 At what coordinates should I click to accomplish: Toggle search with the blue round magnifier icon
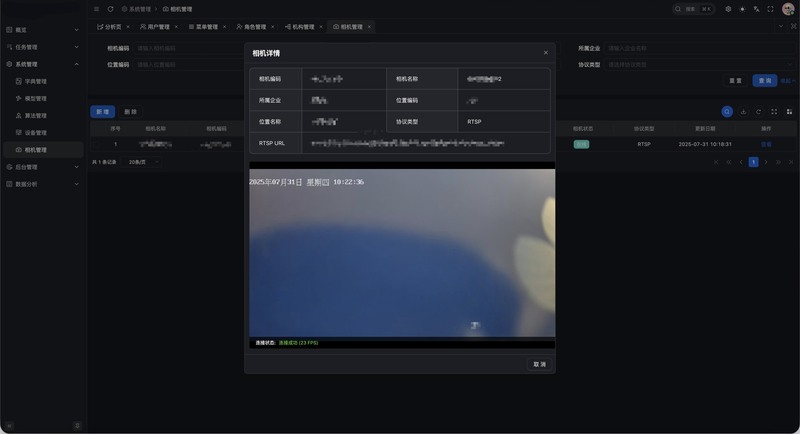click(x=727, y=112)
